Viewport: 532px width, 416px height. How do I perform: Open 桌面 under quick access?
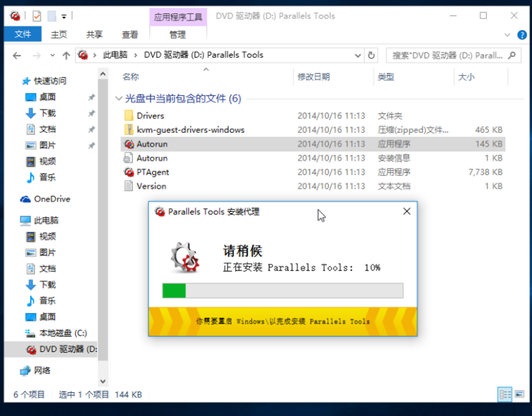(47, 97)
